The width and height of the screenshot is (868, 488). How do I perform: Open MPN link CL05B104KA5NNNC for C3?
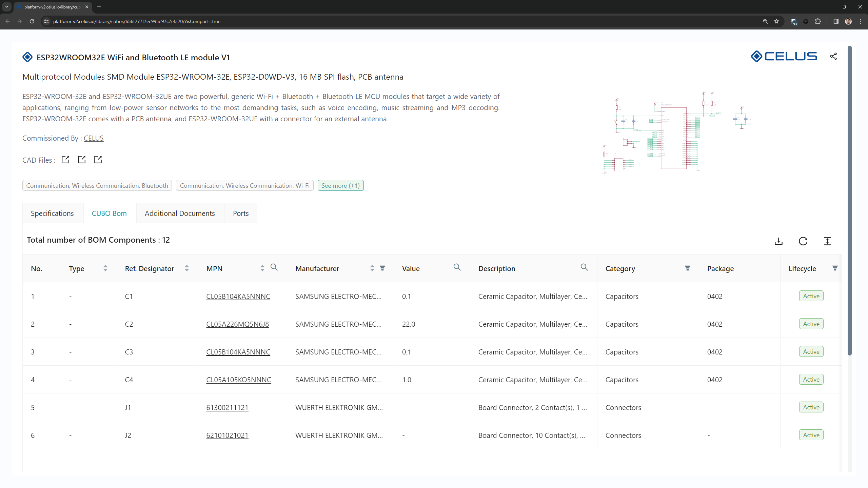(238, 352)
